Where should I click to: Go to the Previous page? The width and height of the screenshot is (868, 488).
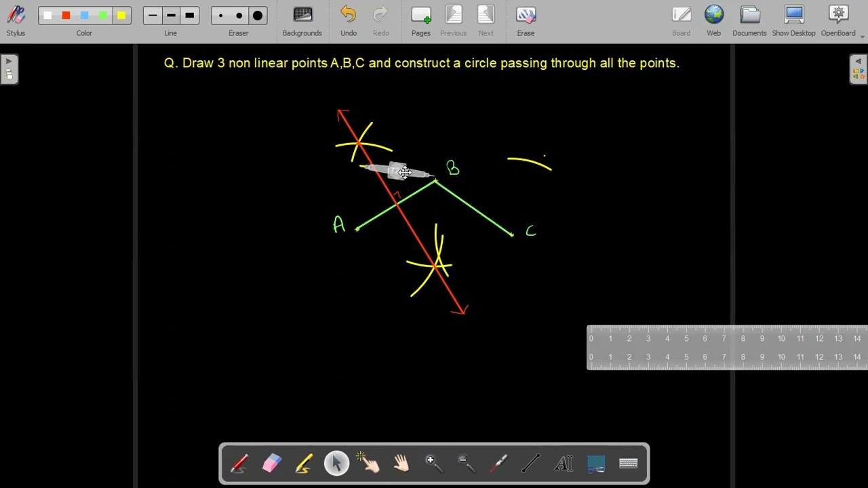pos(454,21)
